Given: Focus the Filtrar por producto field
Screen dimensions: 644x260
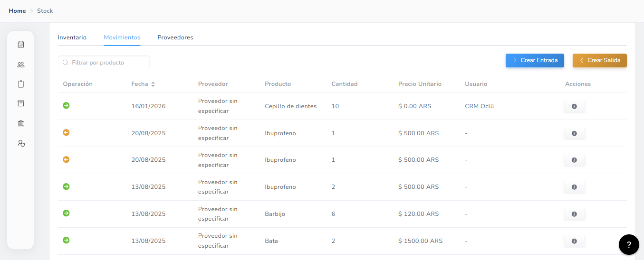Looking at the screenshot, I should point(104,63).
